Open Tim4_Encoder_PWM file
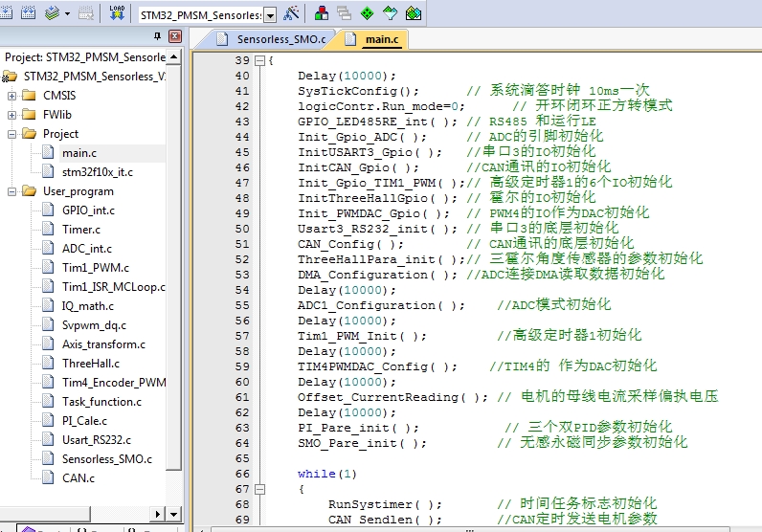 tap(114, 383)
